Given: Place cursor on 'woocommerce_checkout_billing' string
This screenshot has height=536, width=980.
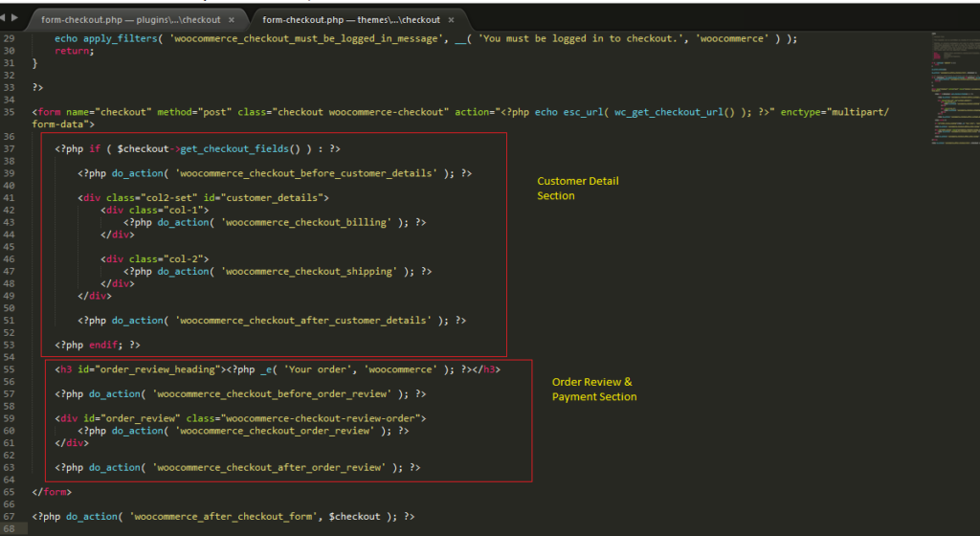Looking at the screenshot, I should [305, 222].
